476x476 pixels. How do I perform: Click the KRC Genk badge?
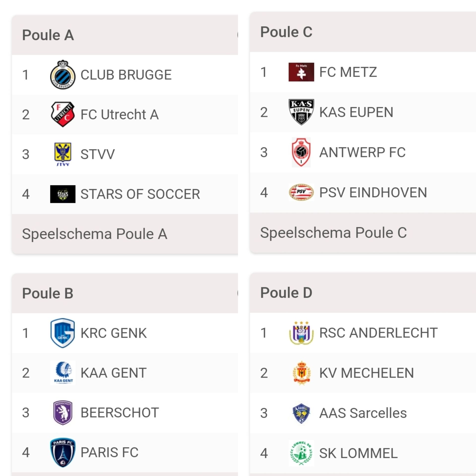click(x=63, y=333)
